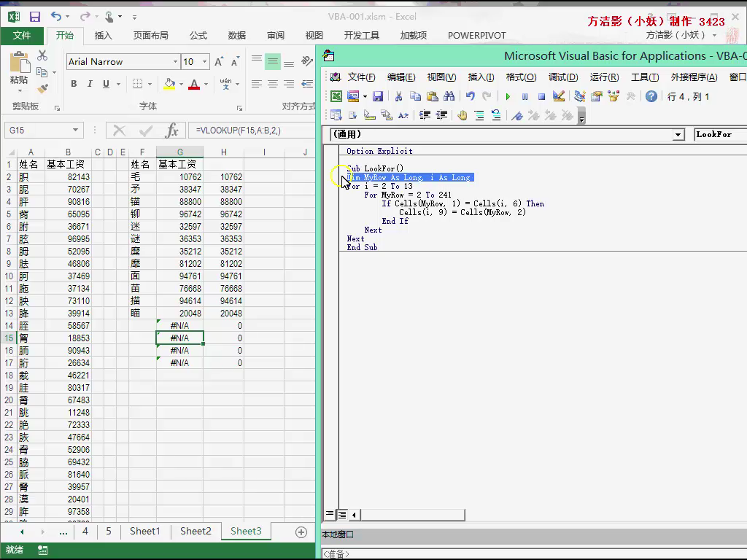
Task: Click Uncomment Block icon in Edit toolbar
Action: coord(495,114)
